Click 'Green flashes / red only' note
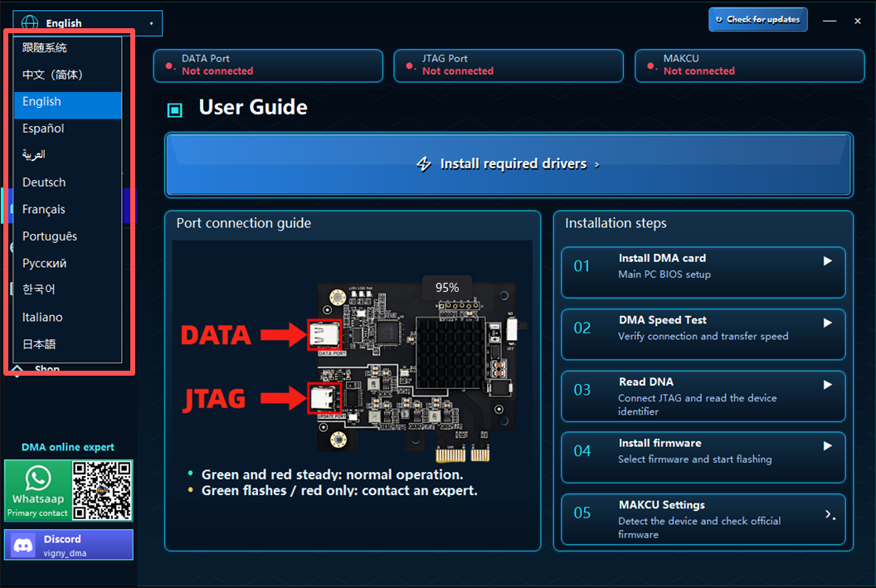 339,491
